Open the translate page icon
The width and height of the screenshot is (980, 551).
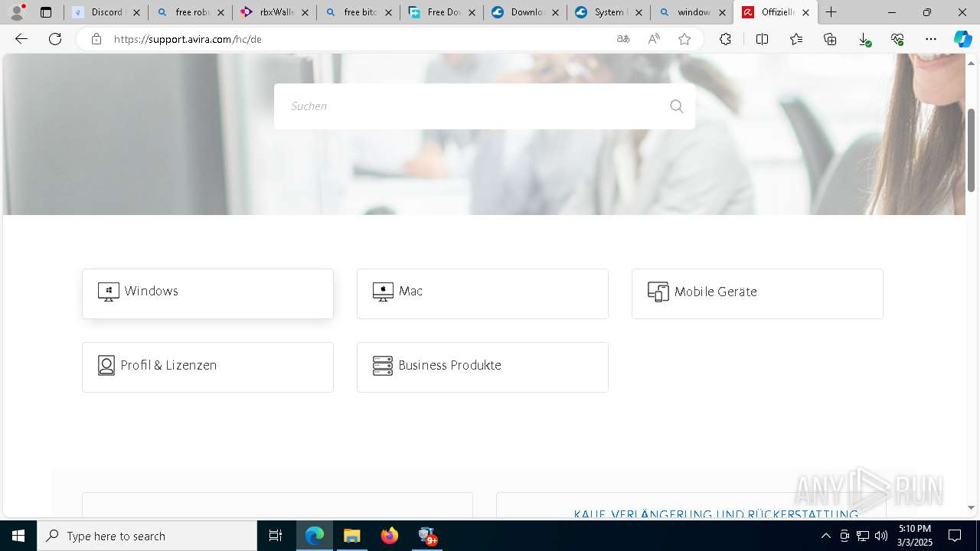(623, 39)
